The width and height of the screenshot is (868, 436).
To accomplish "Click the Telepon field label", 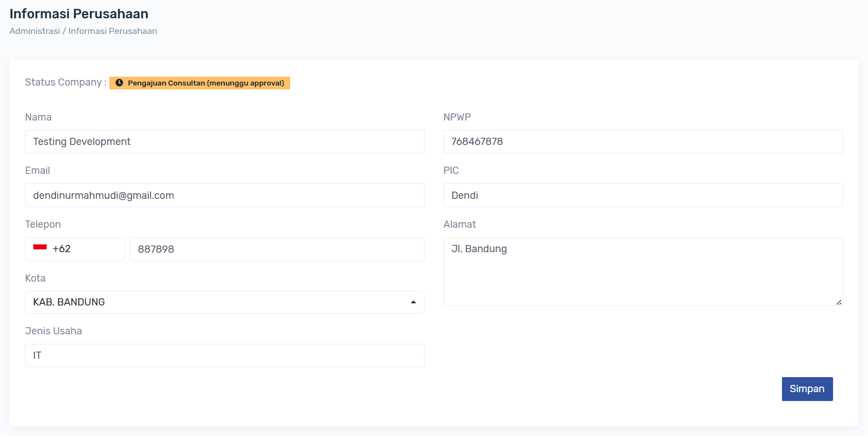I will pos(43,224).
